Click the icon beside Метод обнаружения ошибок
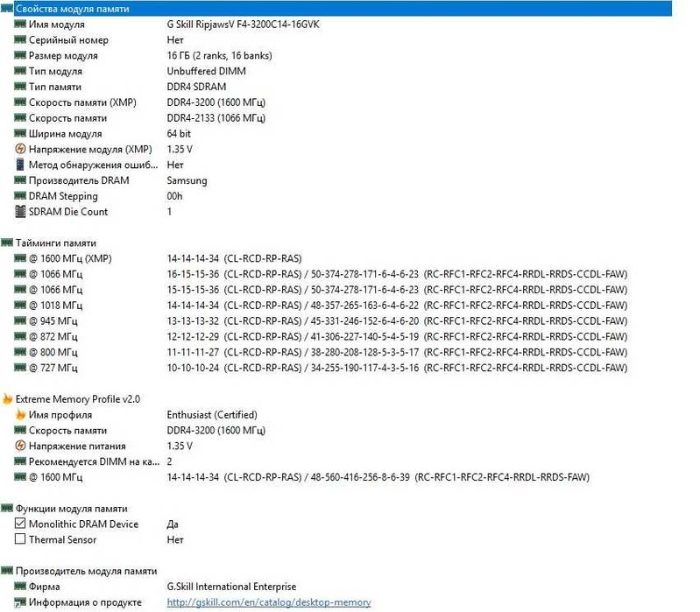This screenshot has width=700, height=612. [20, 165]
